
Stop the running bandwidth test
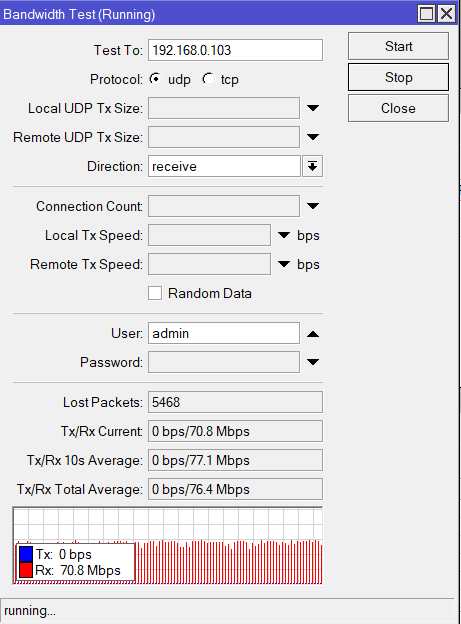point(398,77)
